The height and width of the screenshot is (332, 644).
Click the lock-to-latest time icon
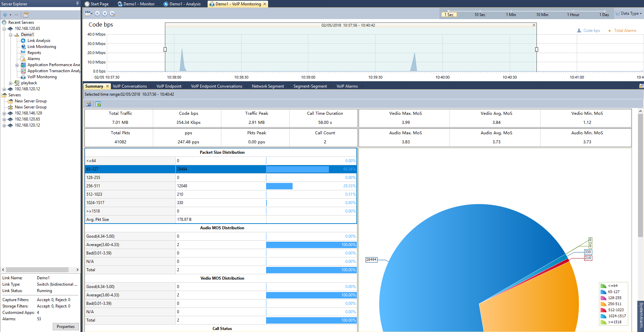113,13
